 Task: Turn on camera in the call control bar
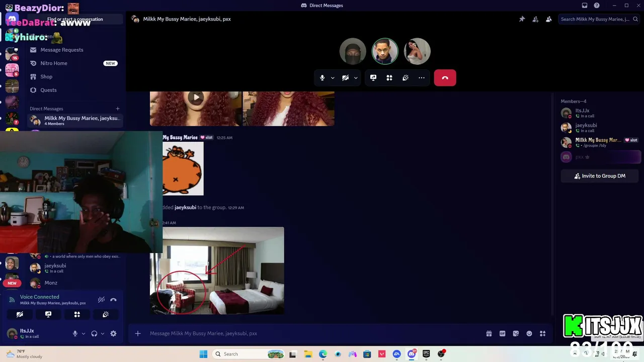click(346, 78)
